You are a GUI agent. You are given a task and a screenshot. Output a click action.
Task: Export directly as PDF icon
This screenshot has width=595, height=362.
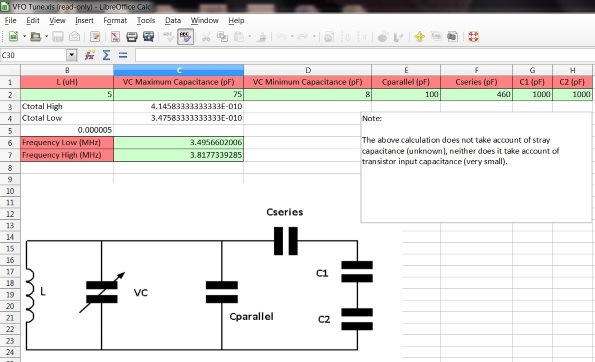pos(115,36)
